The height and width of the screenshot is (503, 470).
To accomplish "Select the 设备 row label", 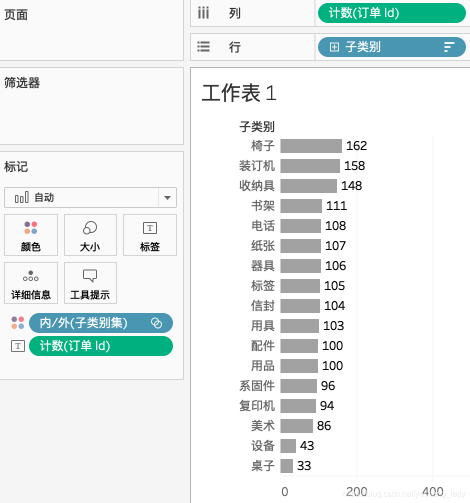I will tap(263, 446).
